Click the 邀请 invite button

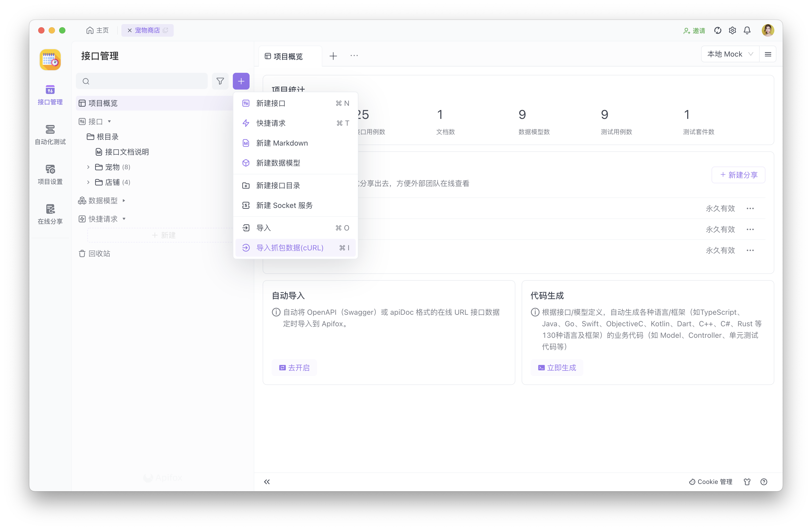[694, 30]
